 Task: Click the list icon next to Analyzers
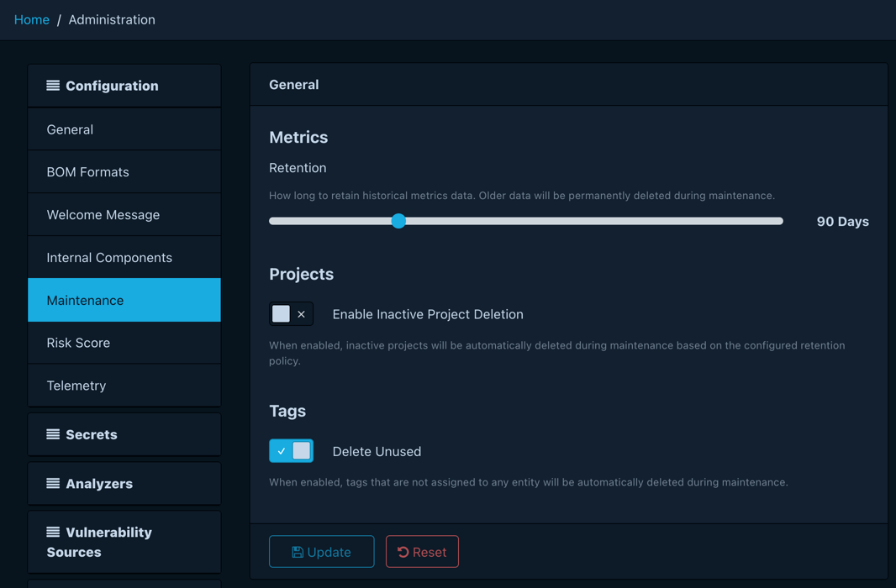[52, 483]
